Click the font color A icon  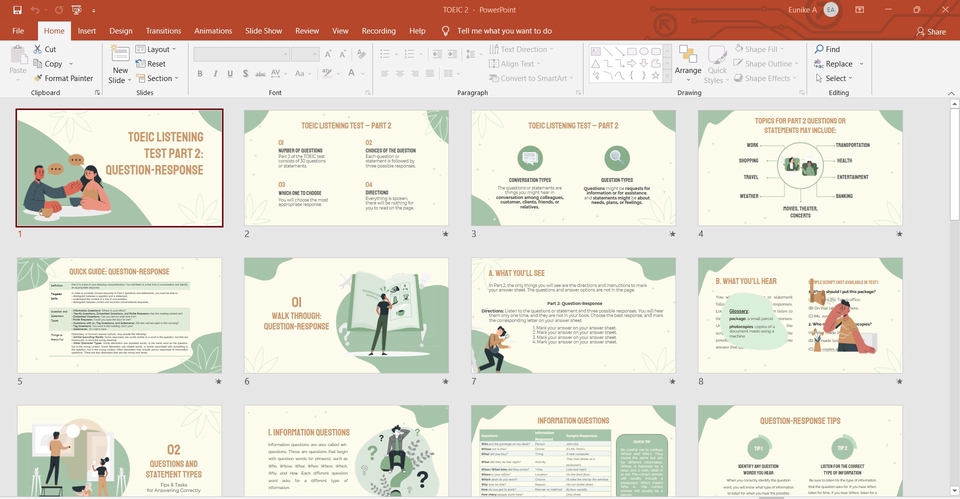(351, 73)
